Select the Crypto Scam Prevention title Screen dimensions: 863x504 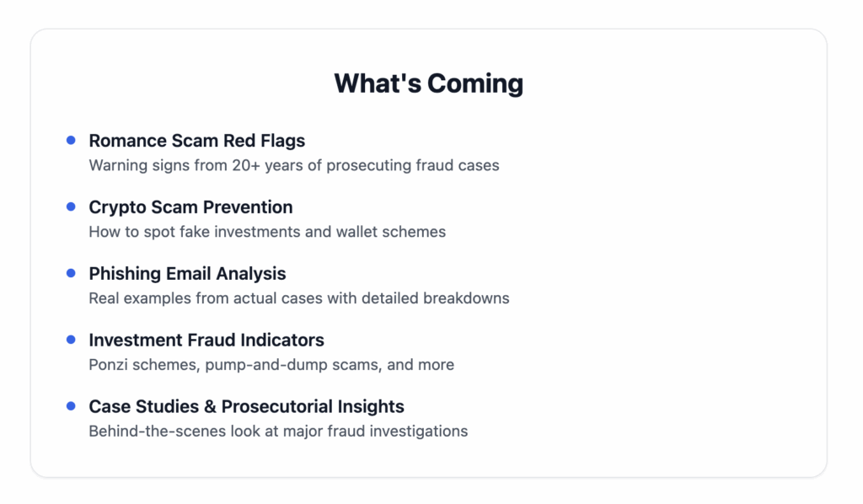(190, 207)
